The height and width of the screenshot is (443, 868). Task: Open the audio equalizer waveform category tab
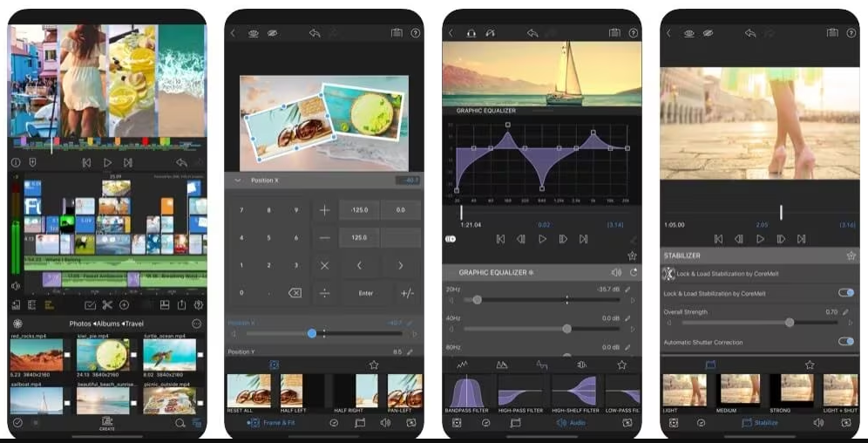tap(462, 365)
